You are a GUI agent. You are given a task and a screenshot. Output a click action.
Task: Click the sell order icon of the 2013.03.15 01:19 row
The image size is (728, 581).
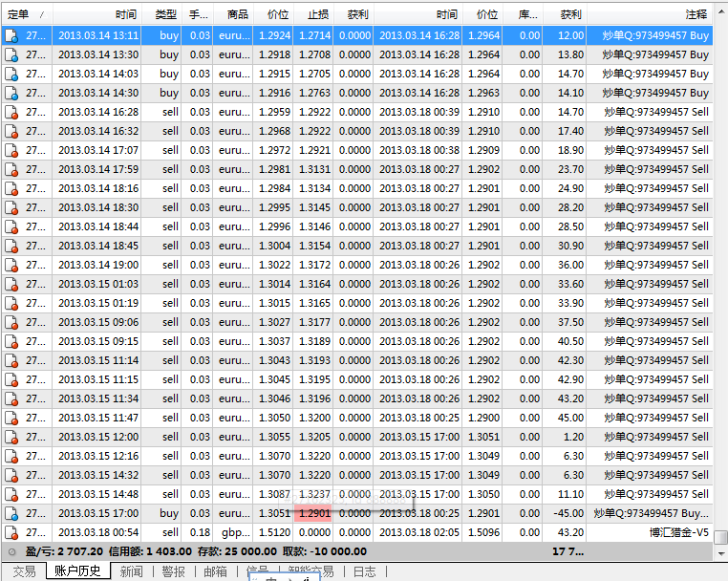pyautogui.click(x=11, y=303)
